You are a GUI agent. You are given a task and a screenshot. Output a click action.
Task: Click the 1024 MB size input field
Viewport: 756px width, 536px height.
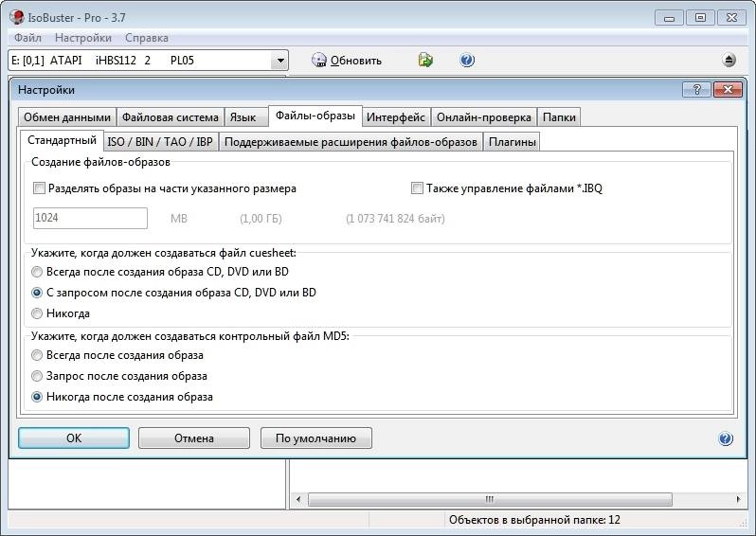[x=90, y=218]
